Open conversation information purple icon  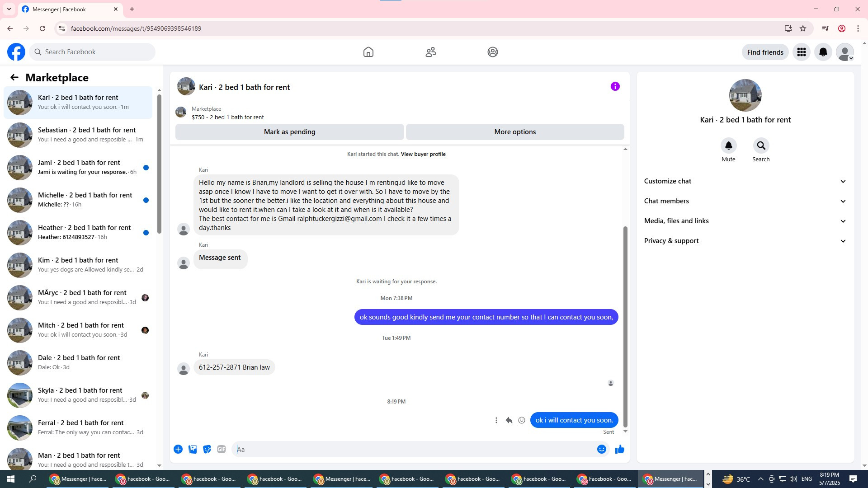coord(615,86)
